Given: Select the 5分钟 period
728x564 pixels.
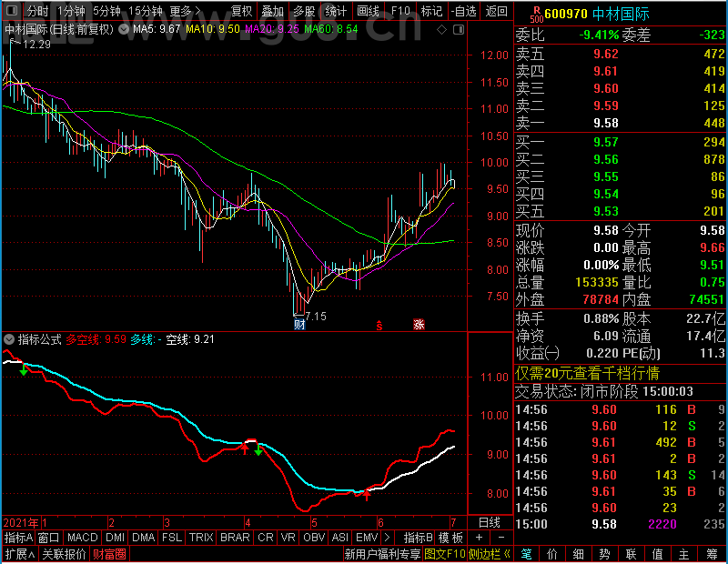Looking at the screenshot, I should (x=106, y=11).
